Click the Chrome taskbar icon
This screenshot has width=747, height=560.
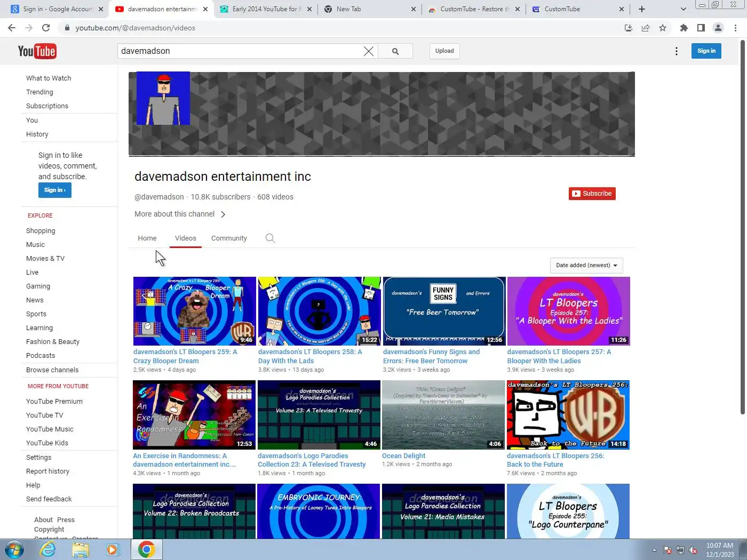(x=147, y=549)
